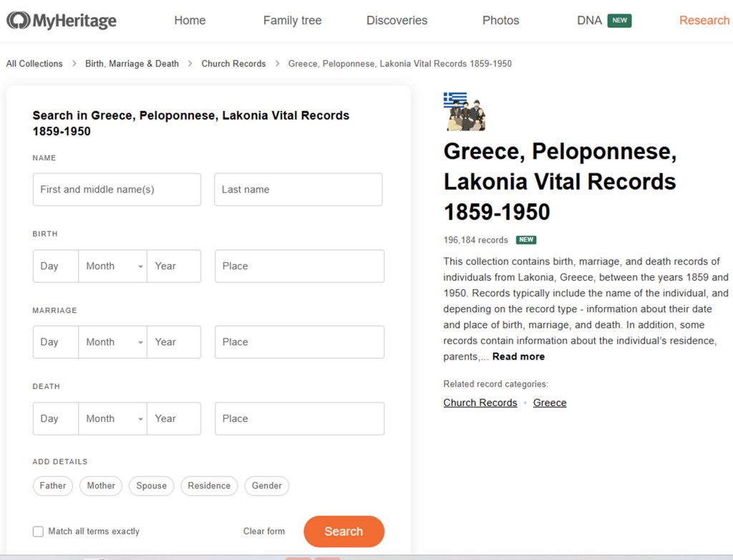Screen dimensions: 733x560
Task: Click the Last name input field
Action: pyautogui.click(x=298, y=190)
